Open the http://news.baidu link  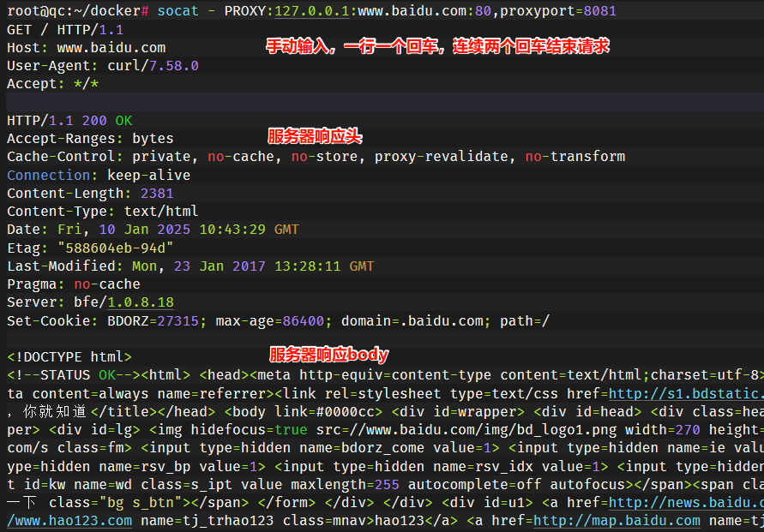pyautogui.click(x=686, y=502)
